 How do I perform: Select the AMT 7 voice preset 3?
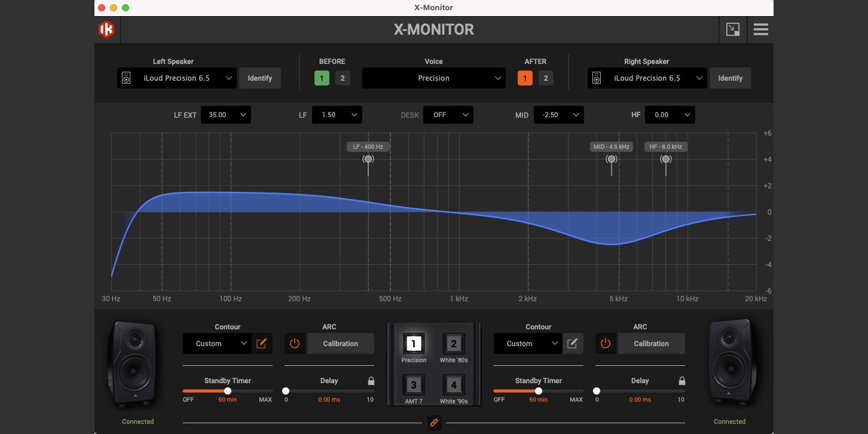[414, 383]
